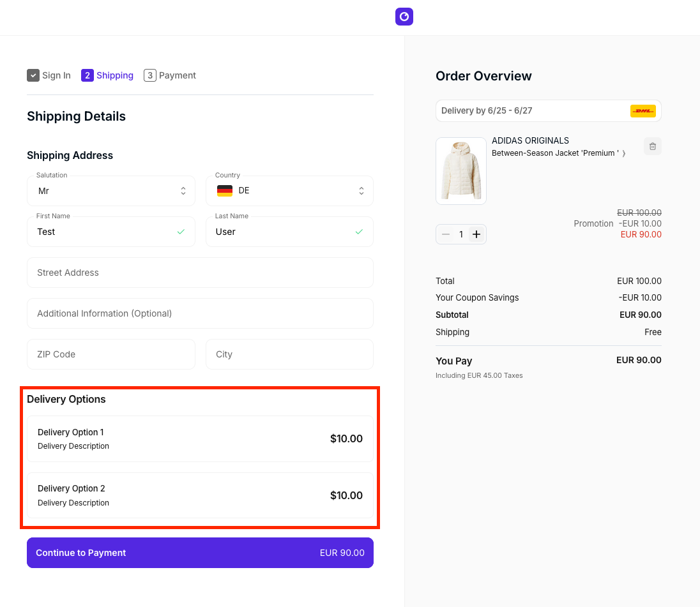700x607 pixels.
Task: Click the DHL carrier logo
Action: point(643,111)
